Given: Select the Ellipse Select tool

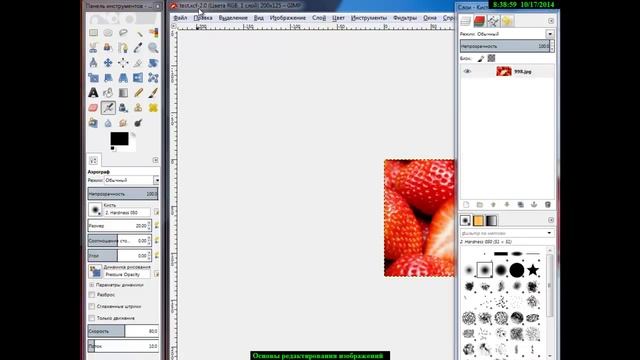Looking at the screenshot, I should [x=108, y=33].
